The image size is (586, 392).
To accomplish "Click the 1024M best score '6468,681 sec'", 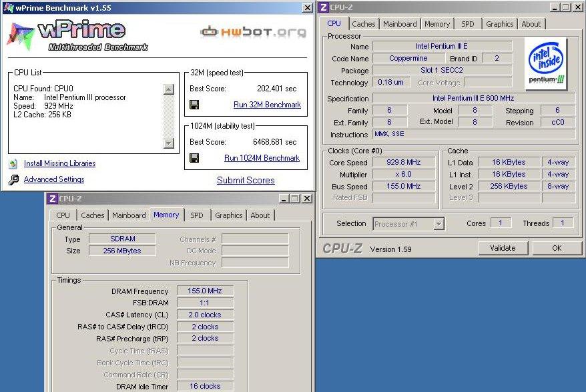I will pos(275,142).
